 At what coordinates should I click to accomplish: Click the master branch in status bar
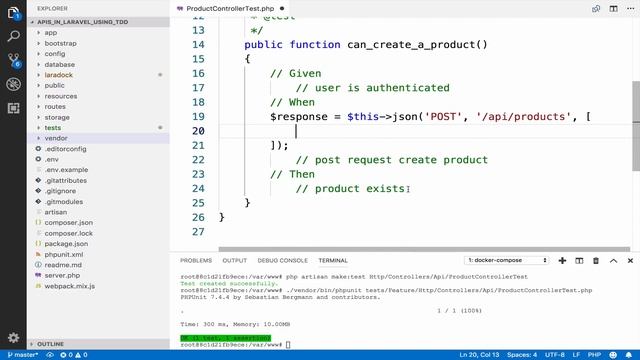click(x=23, y=355)
